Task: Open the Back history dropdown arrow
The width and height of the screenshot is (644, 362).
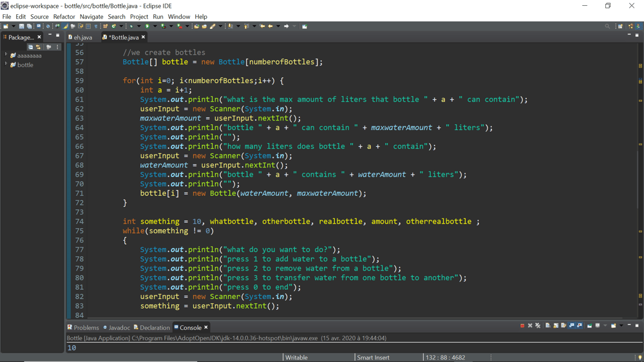Action: point(278,26)
